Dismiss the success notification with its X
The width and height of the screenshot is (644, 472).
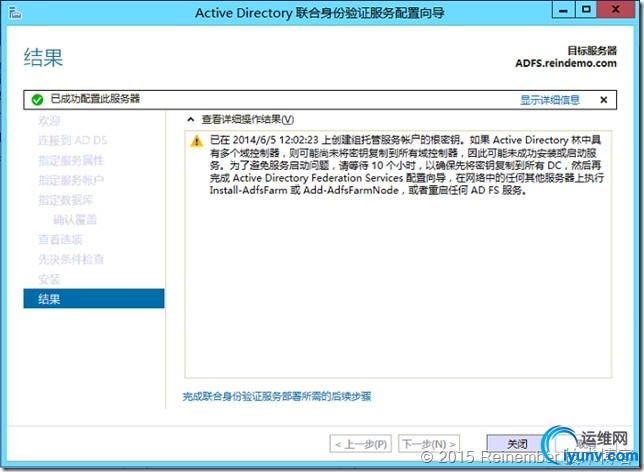coord(603,100)
